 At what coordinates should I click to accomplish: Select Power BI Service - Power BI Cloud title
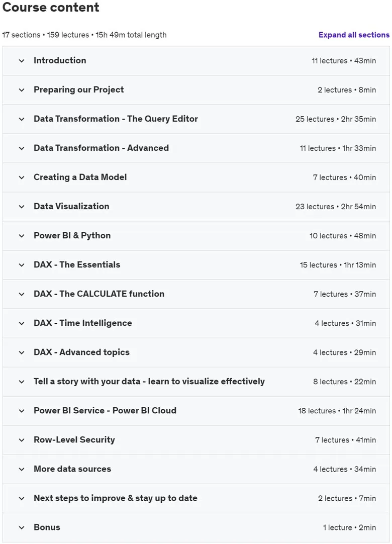[x=105, y=410]
